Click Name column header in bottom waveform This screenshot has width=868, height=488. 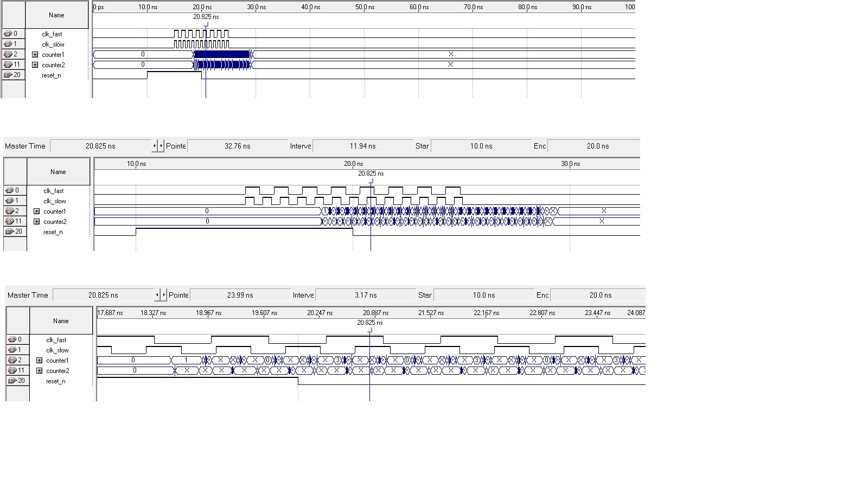61,321
